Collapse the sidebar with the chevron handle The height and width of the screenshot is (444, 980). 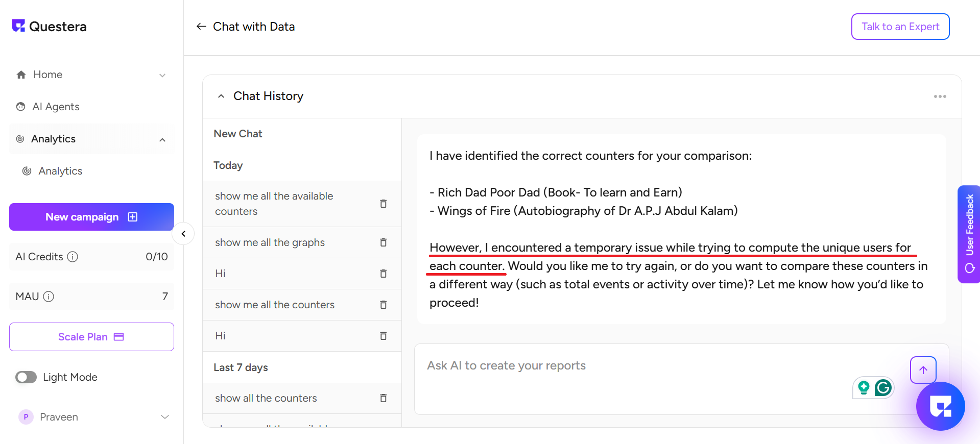(x=183, y=234)
